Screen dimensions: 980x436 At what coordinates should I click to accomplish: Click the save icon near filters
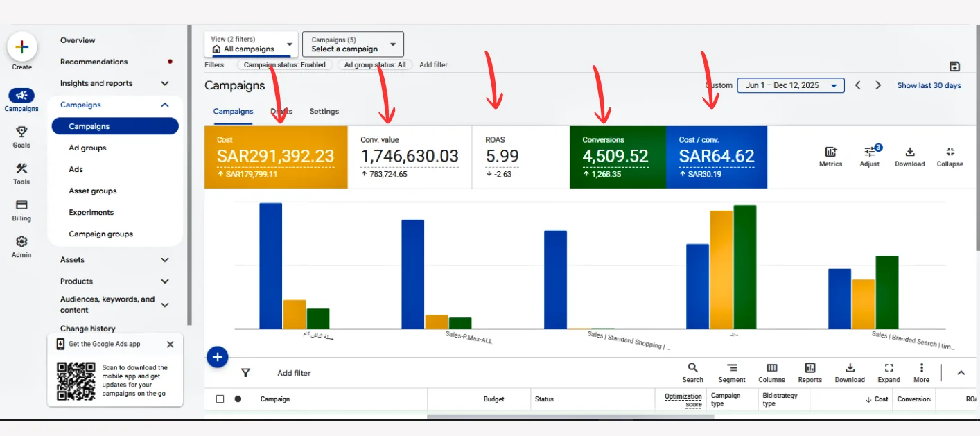coord(954,67)
